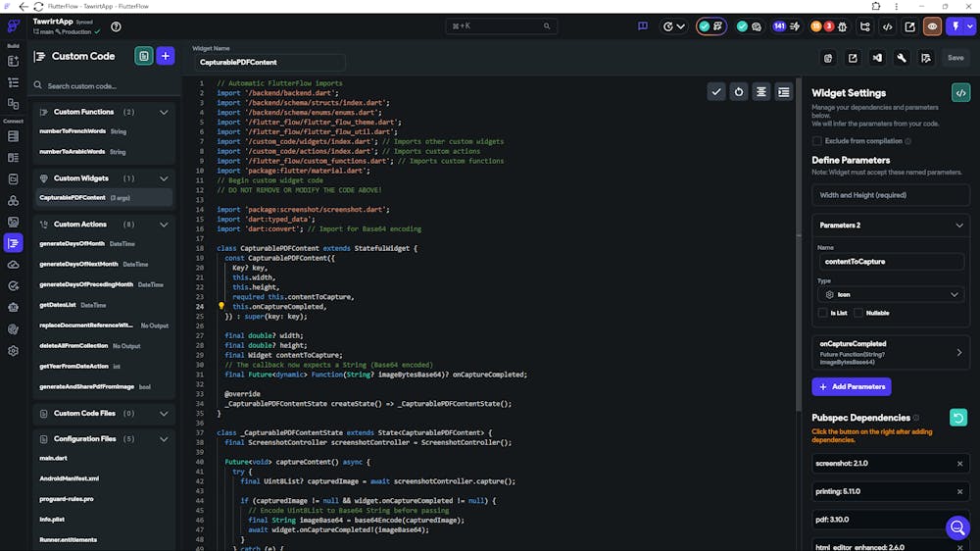The width and height of the screenshot is (980, 551).
Task: Open the Settings gear sidebar icon
Action: click(13, 351)
